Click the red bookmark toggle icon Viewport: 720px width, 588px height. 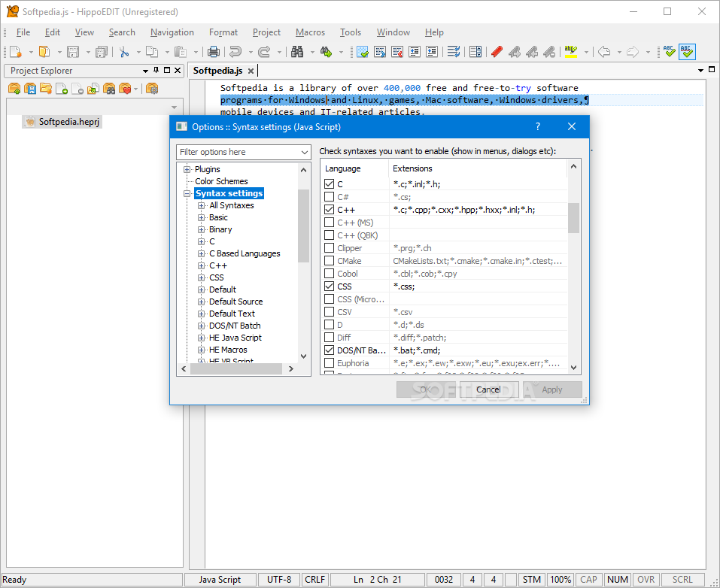click(x=497, y=51)
